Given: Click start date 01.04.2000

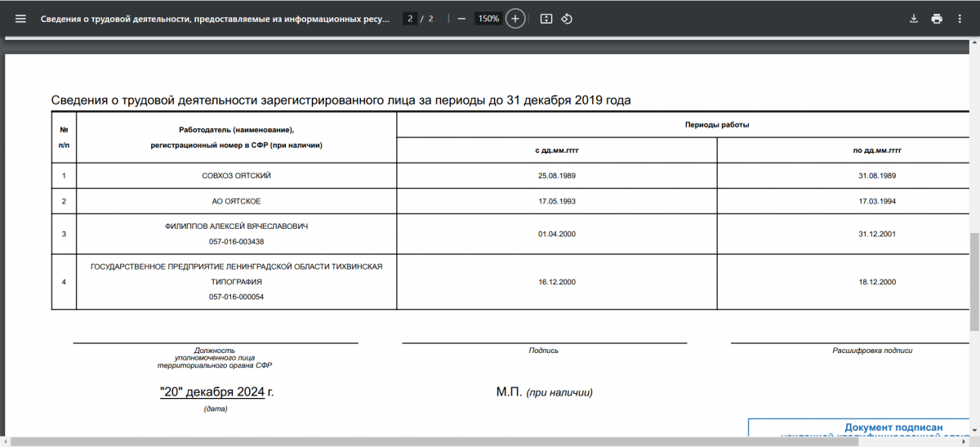Looking at the screenshot, I should click(x=557, y=234).
